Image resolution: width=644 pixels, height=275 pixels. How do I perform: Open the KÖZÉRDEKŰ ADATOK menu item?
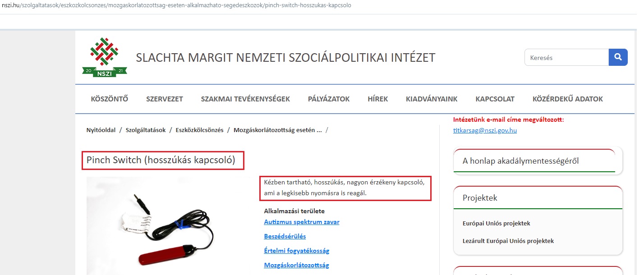point(567,99)
